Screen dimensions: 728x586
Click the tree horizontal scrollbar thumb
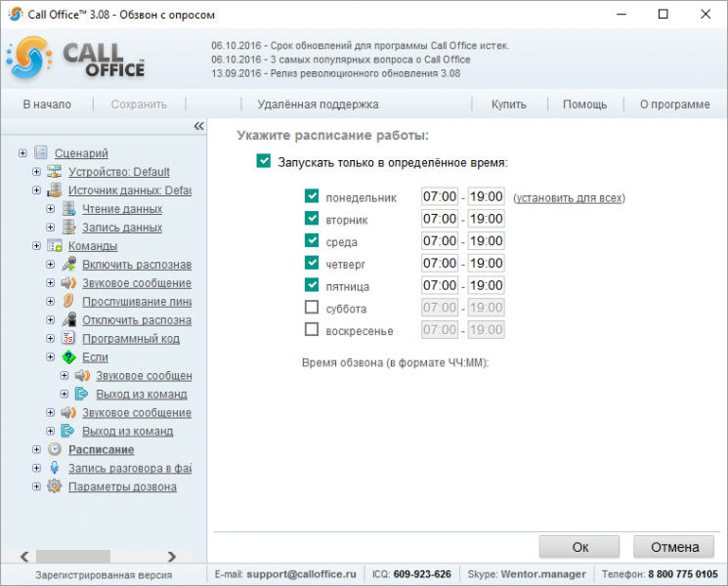click(x=73, y=556)
